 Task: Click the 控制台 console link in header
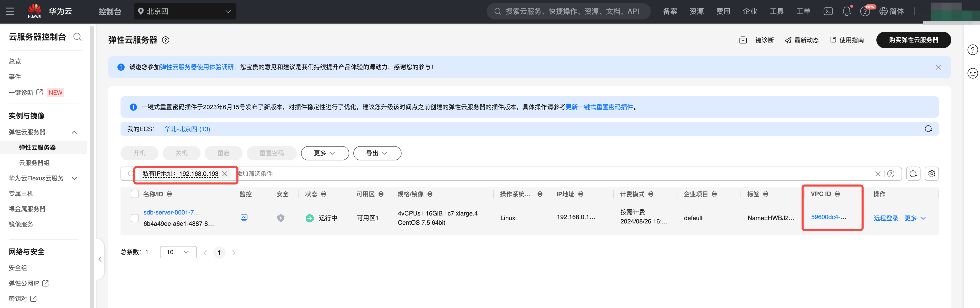109,12
